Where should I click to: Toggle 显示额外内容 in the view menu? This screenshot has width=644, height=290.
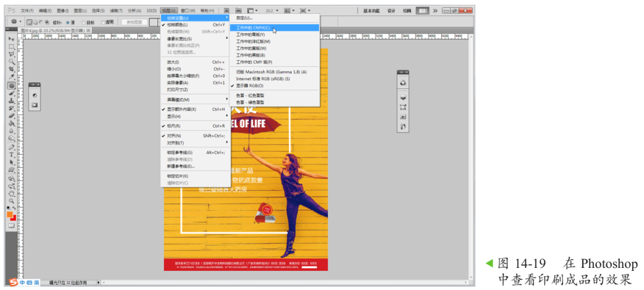point(195,109)
